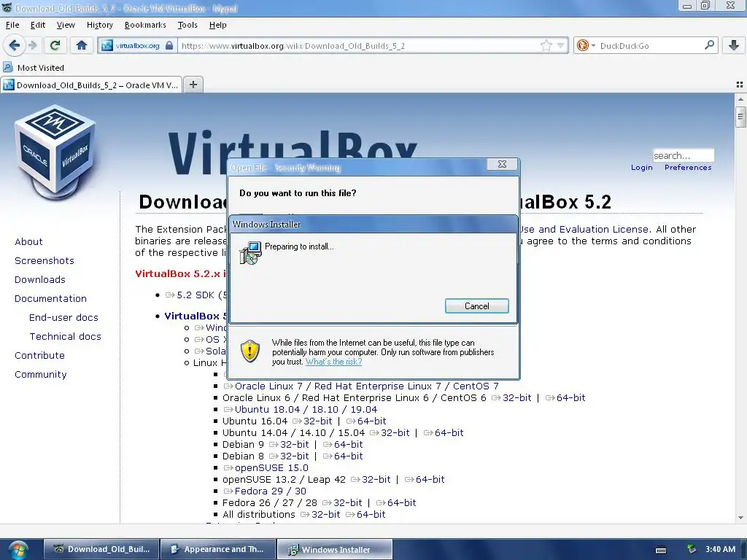The height and width of the screenshot is (560, 747).
Task: Reload the page with the refresh icon
Action: [55, 46]
